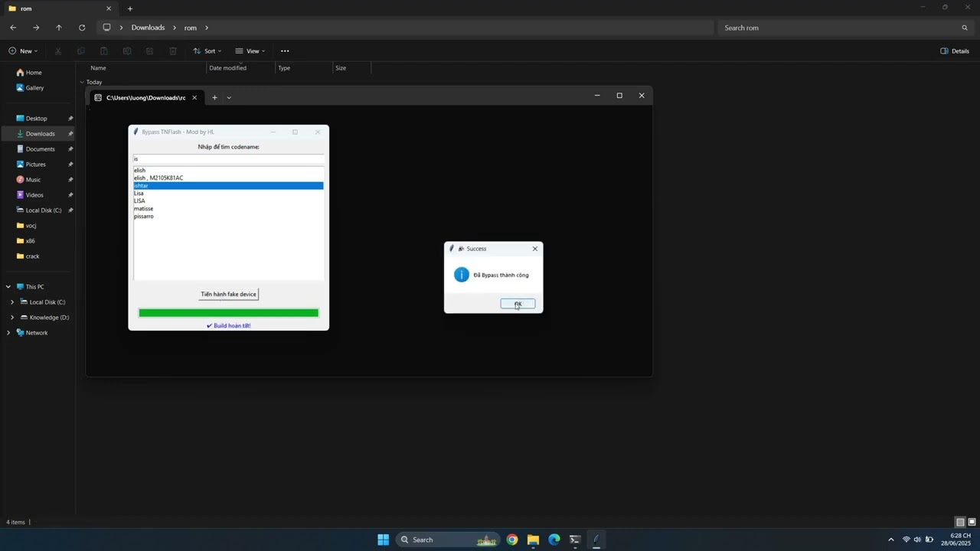The width and height of the screenshot is (980, 551).
Task: Expand the Knowledge (D:) drive node
Action: (x=12, y=318)
